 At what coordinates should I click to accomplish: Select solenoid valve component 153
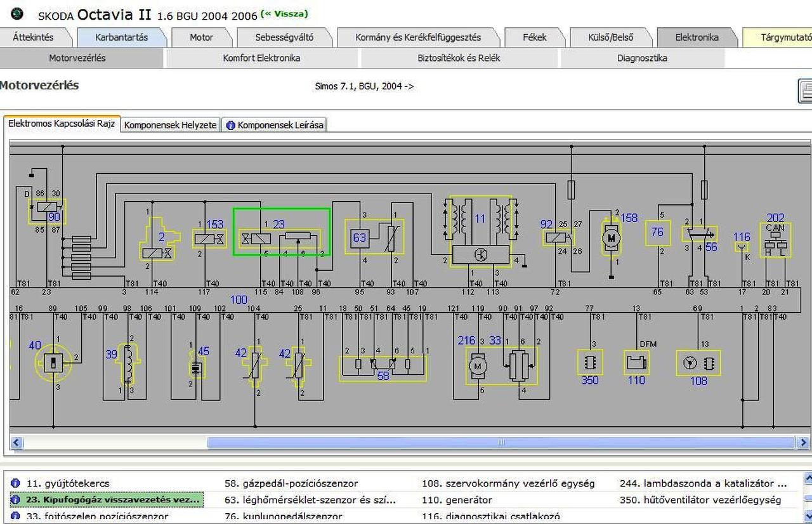pos(209,238)
